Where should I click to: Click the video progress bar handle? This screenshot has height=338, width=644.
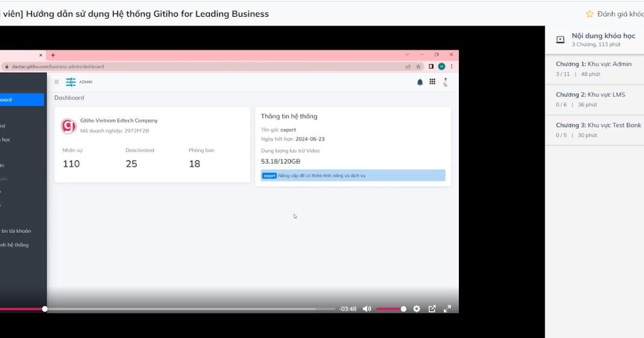pyautogui.click(x=45, y=309)
